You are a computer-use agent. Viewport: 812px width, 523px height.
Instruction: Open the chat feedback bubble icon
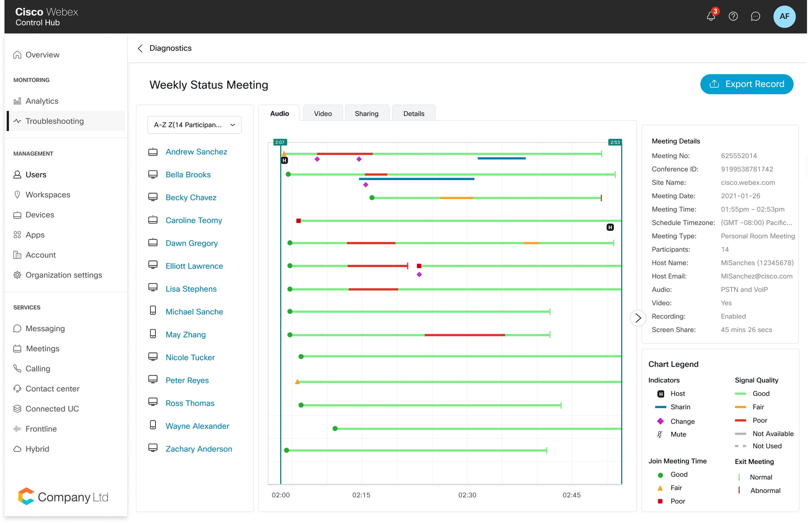click(x=755, y=16)
